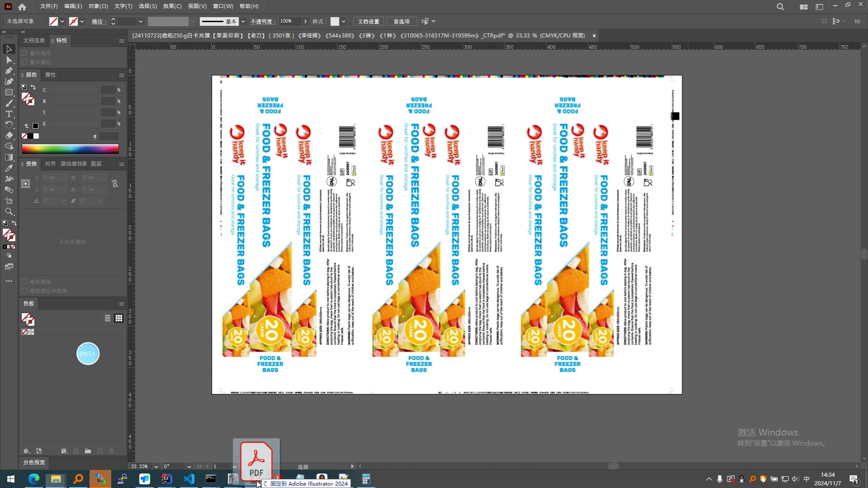Open the stroke weight dropdown
The image size is (868, 488).
(x=141, y=21)
